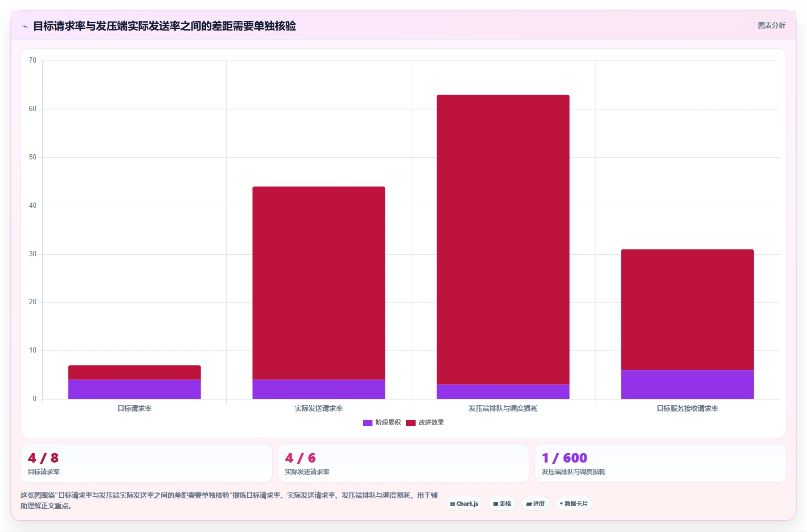
Task: Click the 4 / 8 stat value
Action: (43, 458)
